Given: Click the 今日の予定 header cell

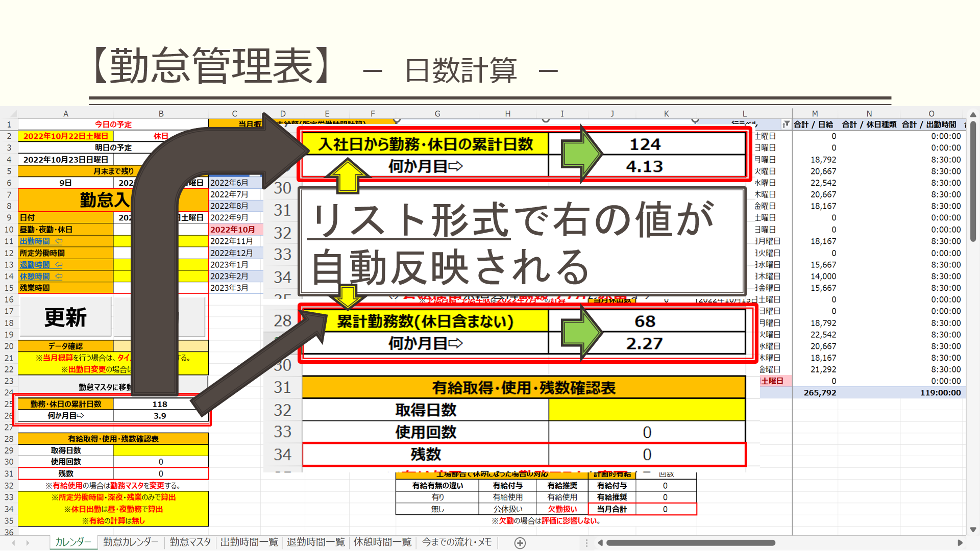Looking at the screenshot, I should point(113,124).
